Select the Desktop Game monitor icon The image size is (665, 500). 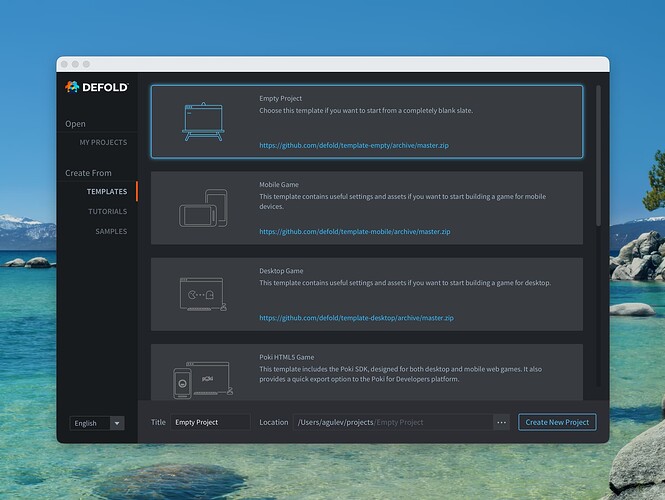tap(203, 295)
